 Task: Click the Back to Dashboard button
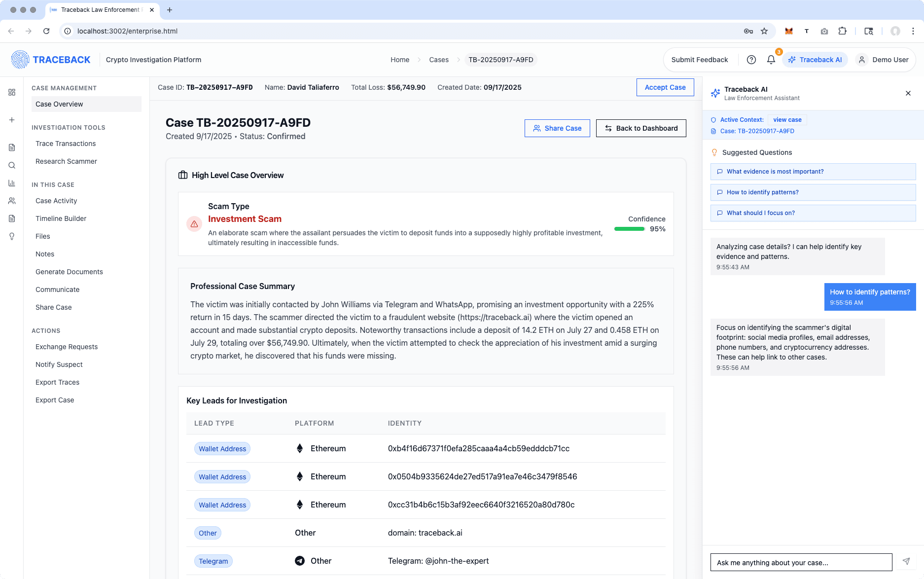point(641,128)
